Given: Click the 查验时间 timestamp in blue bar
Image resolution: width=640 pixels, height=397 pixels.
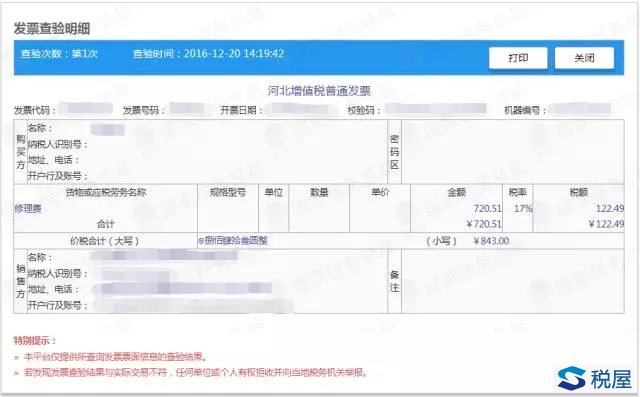Looking at the screenshot, I should [208, 53].
